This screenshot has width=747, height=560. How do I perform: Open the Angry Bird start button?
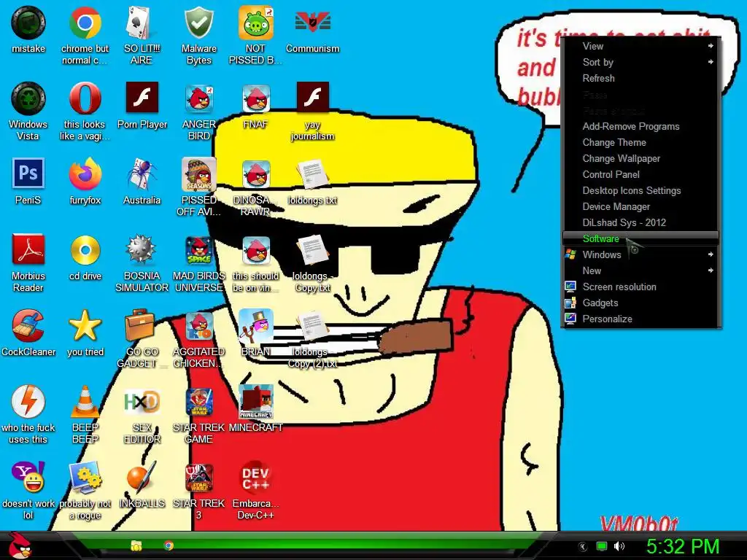click(20, 545)
